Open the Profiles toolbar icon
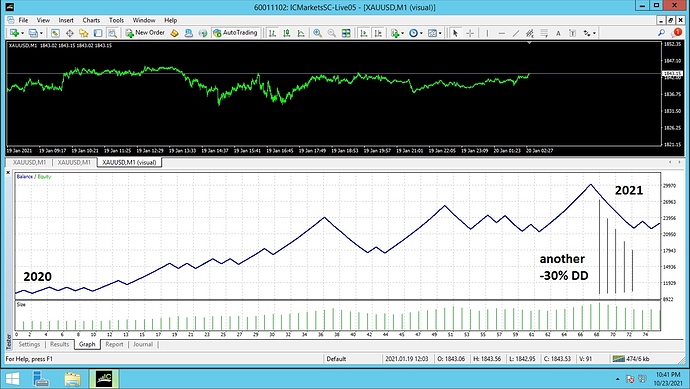Viewport: 690px width, 389px height. 33,33
